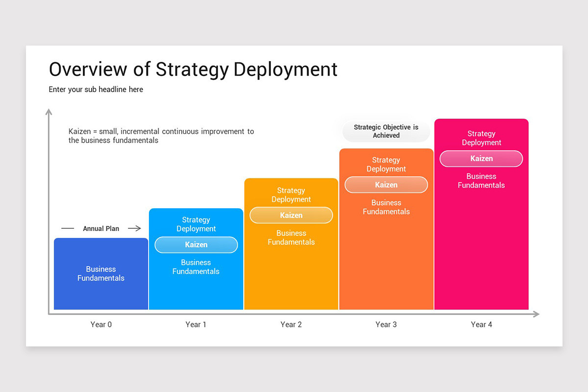Select the Kaizen pill in pink Year 4 bar
This screenshot has height=392, width=588.
[481, 158]
